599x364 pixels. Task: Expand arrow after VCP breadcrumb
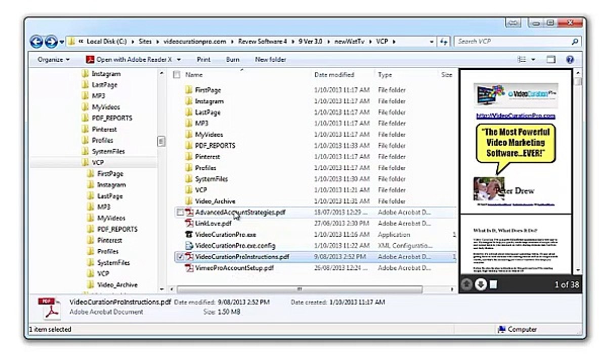pyautogui.click(x=394, y=41)
